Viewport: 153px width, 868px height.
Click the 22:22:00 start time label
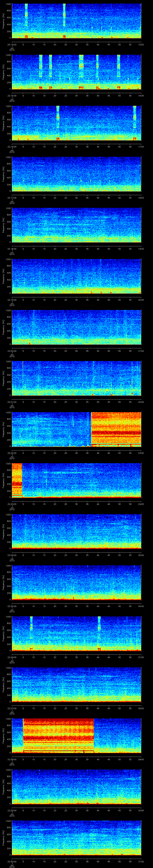[x=12, y=453]
